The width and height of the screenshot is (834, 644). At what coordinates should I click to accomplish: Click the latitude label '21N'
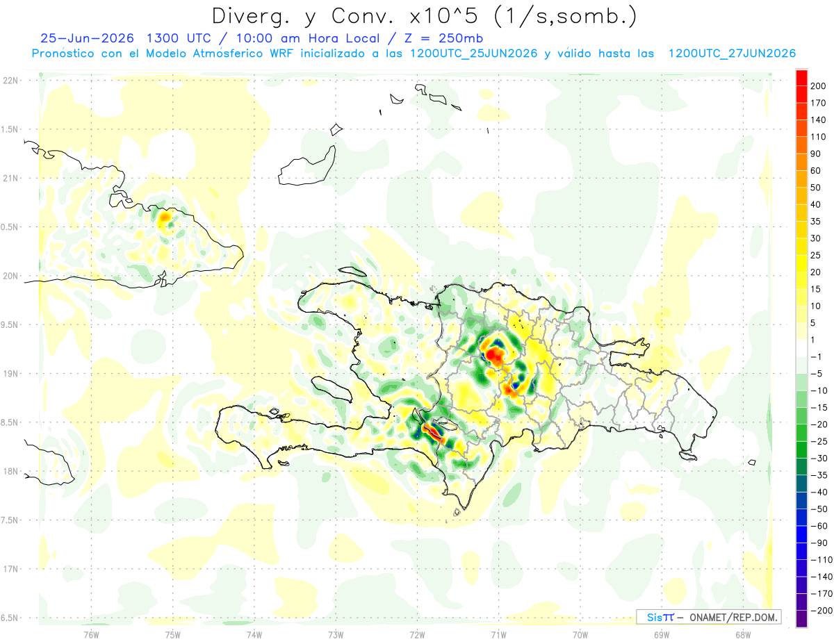[10, 179]
